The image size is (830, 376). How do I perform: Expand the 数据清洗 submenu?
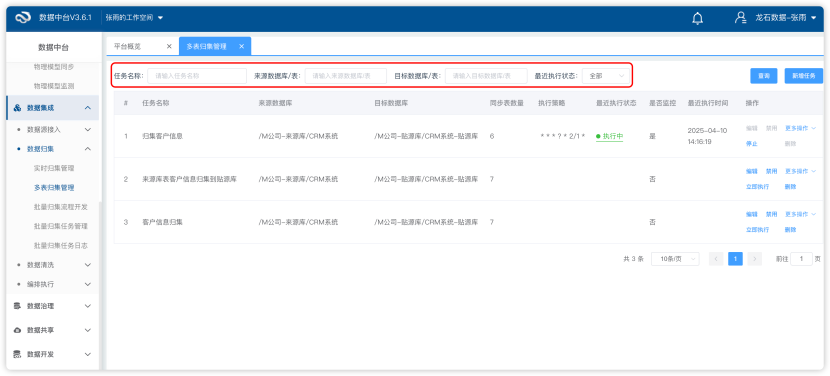click(x=88, y=265)
